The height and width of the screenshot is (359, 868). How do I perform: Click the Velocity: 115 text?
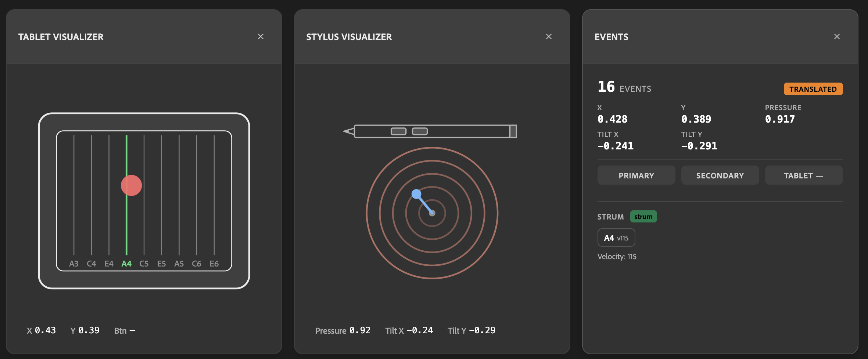(x=617, y=256)
